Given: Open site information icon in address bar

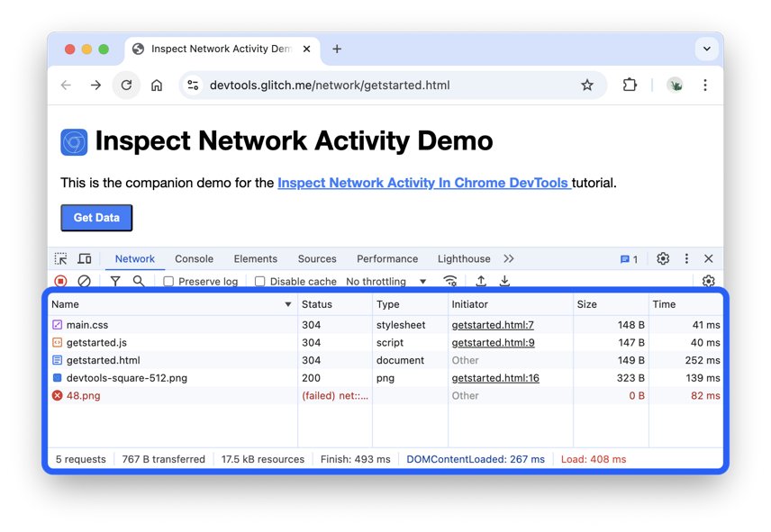Looking at the screenshot, I should tap(193, 85).
